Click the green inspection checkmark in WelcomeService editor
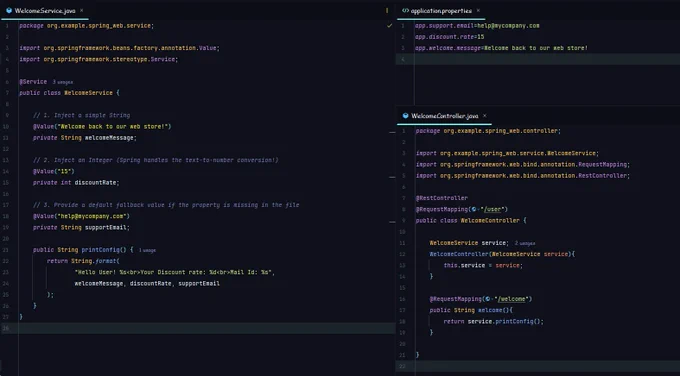Viewport: 680px width, 376px height. pos(389,26)
